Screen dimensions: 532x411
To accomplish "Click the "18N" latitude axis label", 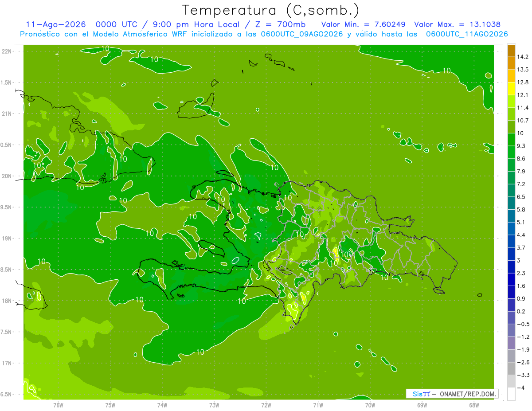I will (x=7, y=301).
